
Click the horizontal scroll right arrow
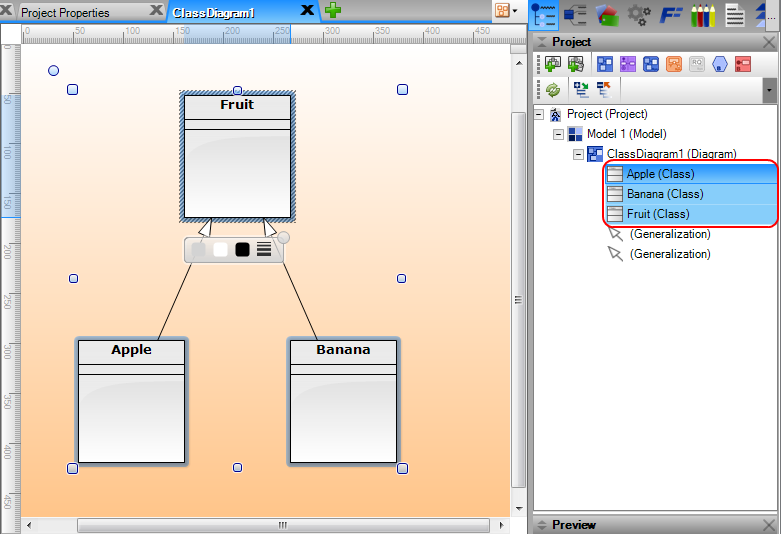(501, 525)
